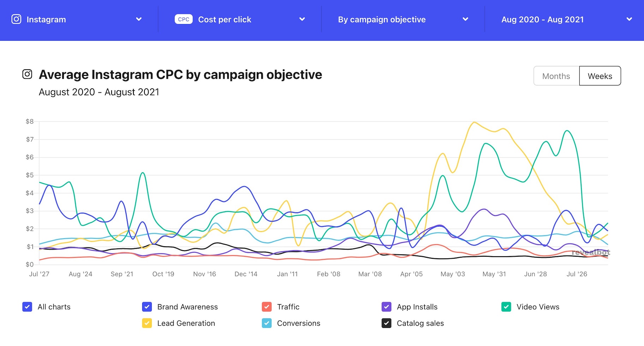This screenshot has height=346, width=644.
Task: Uncheck the All charts checkbox
Action: point(27,307)
